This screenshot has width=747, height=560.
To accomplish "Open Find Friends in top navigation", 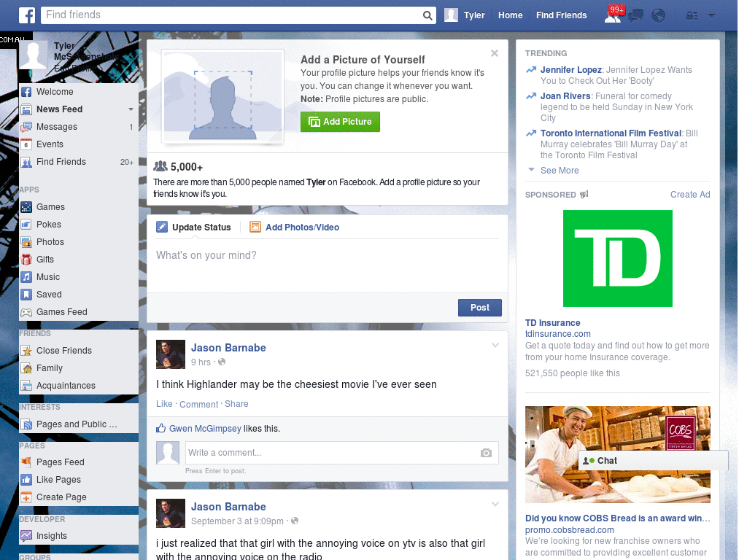I will click(x=561, y=15).
